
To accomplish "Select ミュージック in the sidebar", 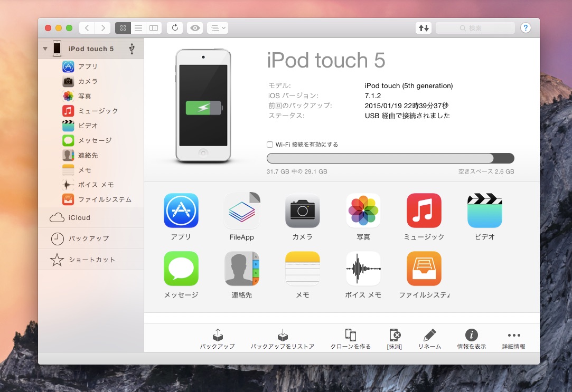I will [91, 111].
